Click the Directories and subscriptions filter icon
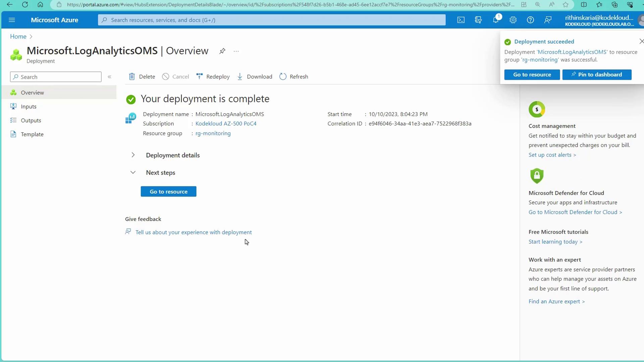This screenshot has height=362, width=644. pyautogui.click(x=478, y=20)
